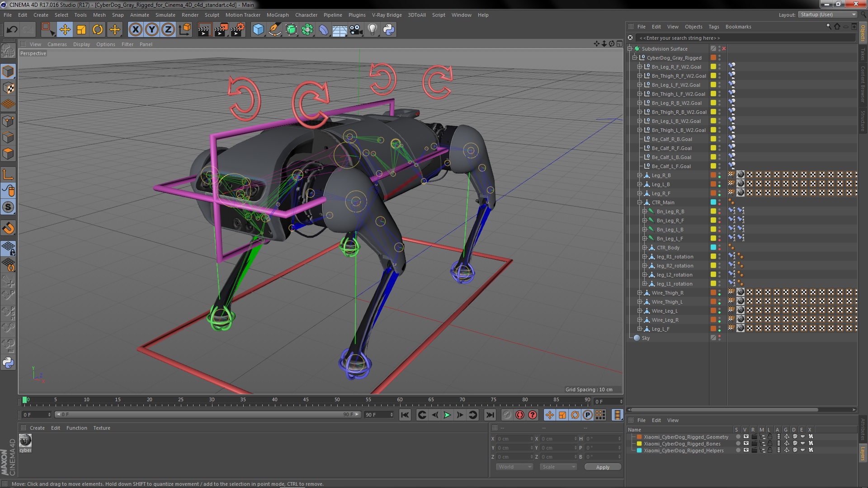Toggle X axis lock icon
The image size is (868, 488).
pos(135,30)
